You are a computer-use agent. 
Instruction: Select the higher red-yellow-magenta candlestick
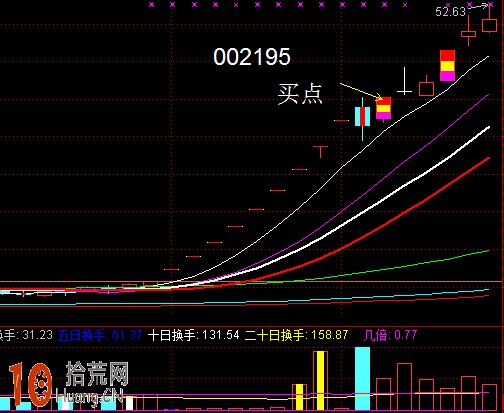click(447, 66)
